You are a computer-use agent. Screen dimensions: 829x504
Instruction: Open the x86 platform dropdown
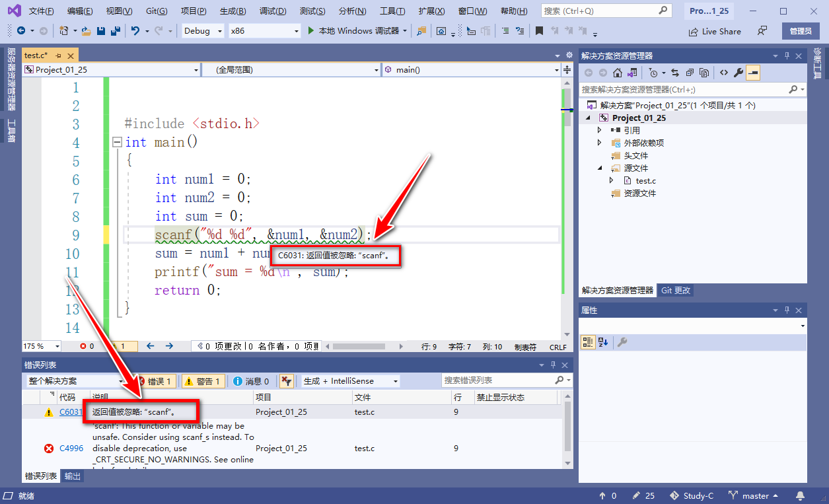point(264,30)
